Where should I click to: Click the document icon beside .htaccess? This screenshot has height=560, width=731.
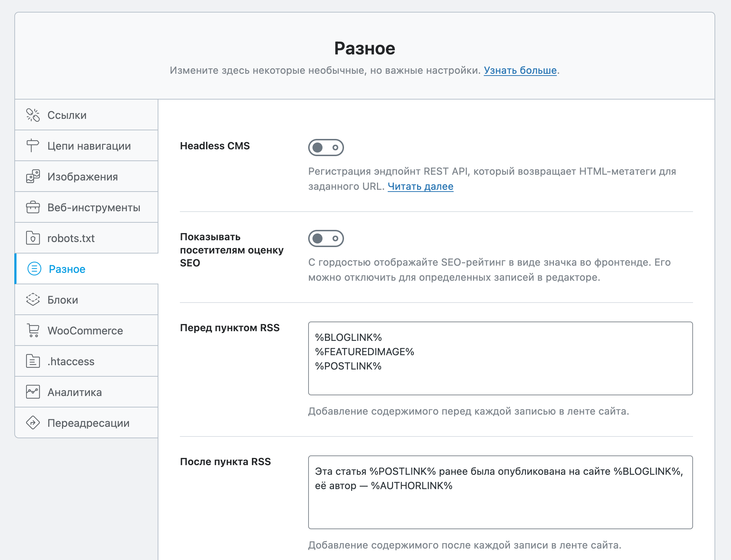click(33, 361)
